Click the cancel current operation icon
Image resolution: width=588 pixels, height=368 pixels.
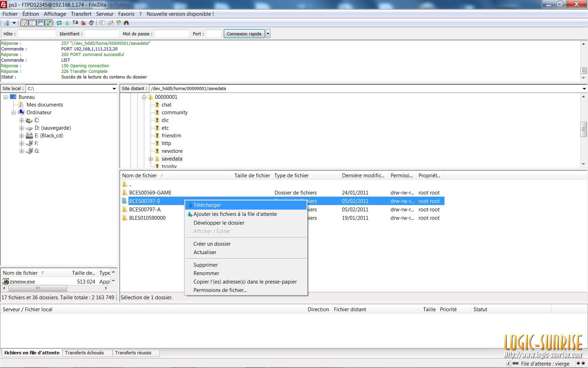[75, 23]
